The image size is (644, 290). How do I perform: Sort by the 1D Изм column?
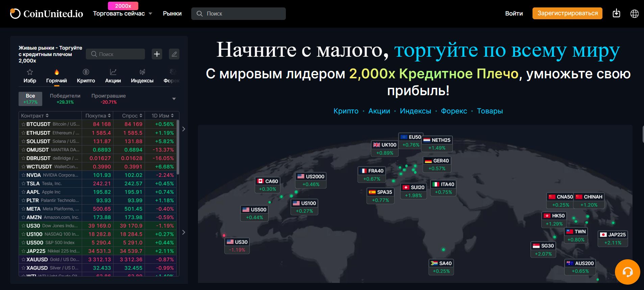(x=163, y=115)
